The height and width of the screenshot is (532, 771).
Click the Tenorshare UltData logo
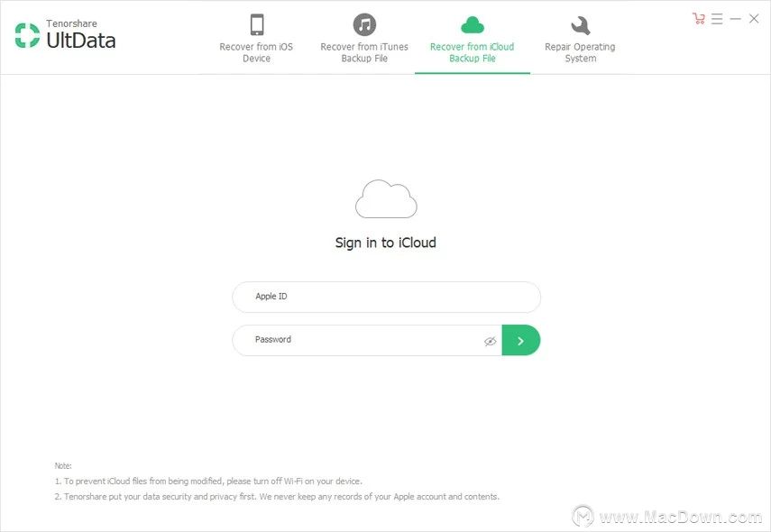(66, 34)
